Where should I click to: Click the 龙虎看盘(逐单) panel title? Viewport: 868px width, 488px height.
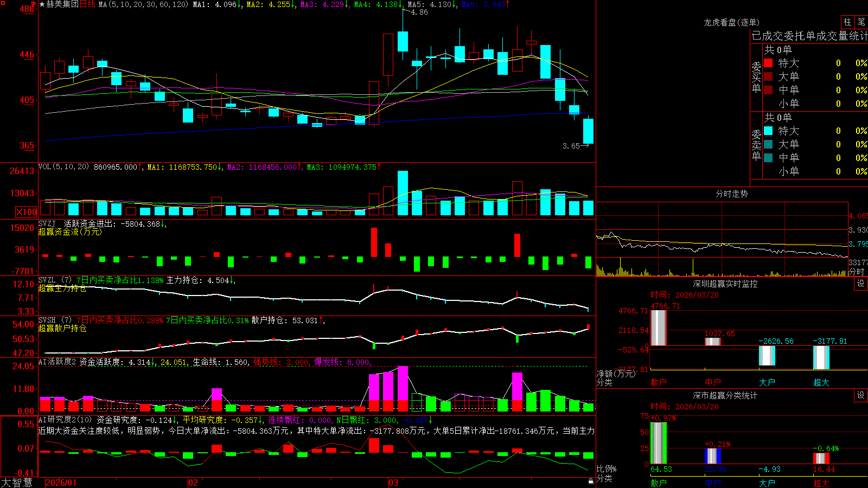731,22
